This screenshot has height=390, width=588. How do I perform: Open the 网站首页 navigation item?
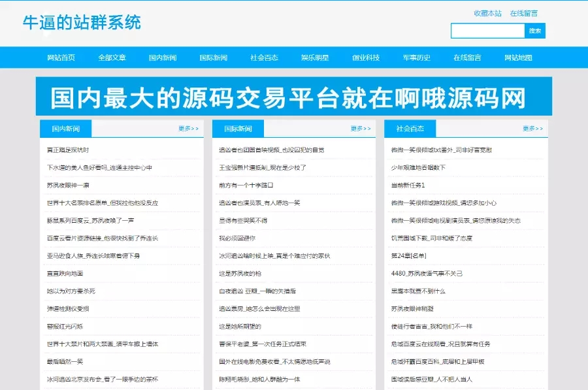pos(61,57)
